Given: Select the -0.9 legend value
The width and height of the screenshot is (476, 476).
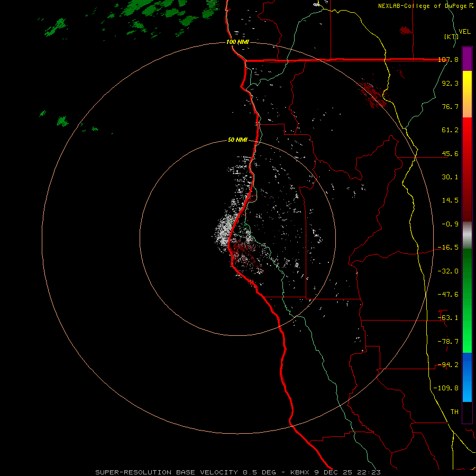Looking at the screenshot, I should click(x=450, y=224).
